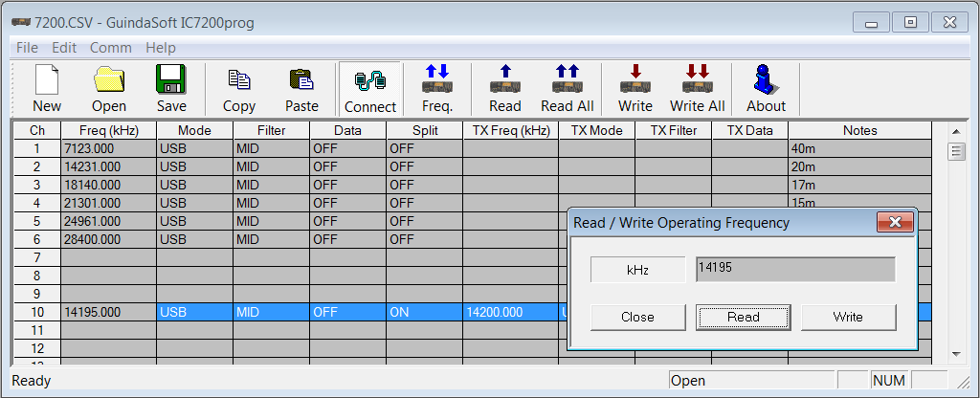Screen dimensions: 980x398
Task: Click the Mode column header
Action: click(194, 130)
